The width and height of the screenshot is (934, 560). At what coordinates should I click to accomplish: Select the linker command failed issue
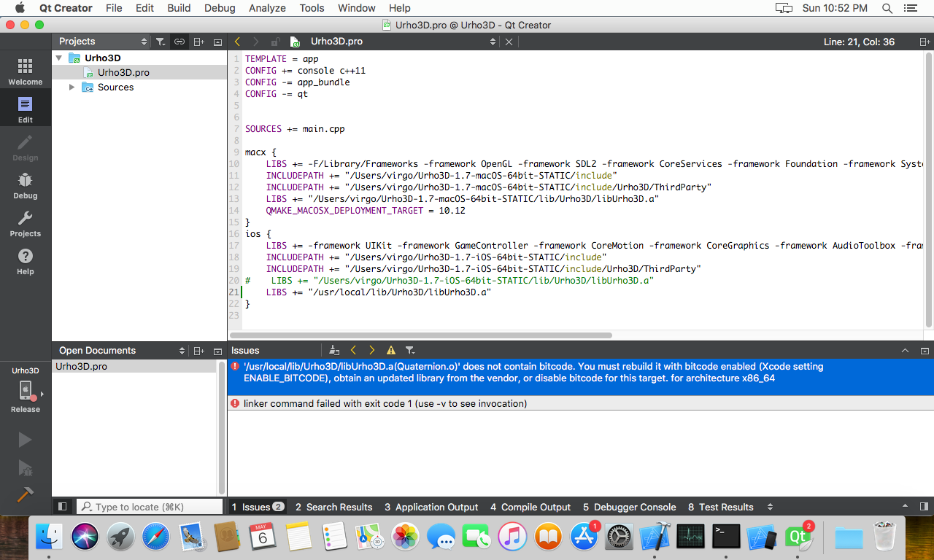pos(580,403)
